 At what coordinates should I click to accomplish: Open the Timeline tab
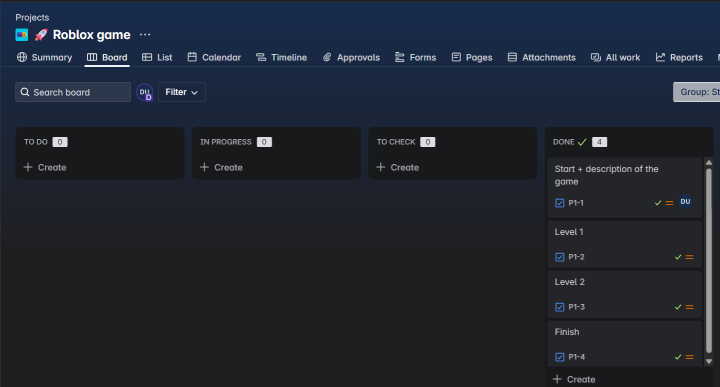coord(281,57)
